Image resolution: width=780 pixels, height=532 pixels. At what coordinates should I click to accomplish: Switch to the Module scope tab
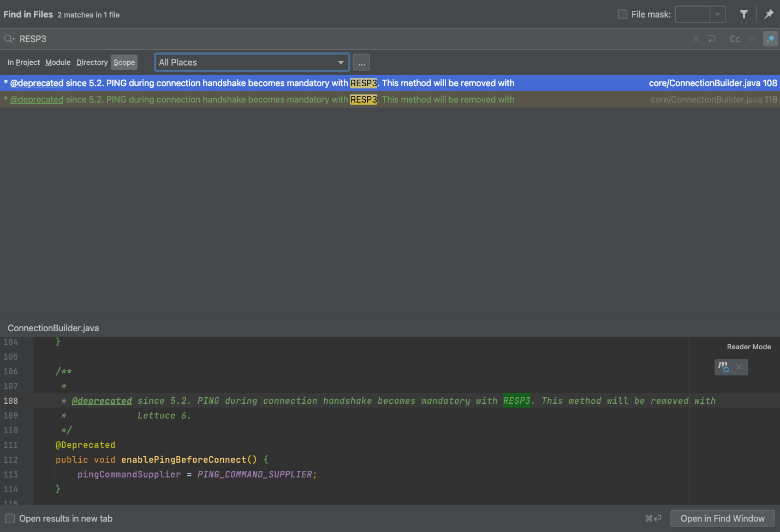pos(58,62)
